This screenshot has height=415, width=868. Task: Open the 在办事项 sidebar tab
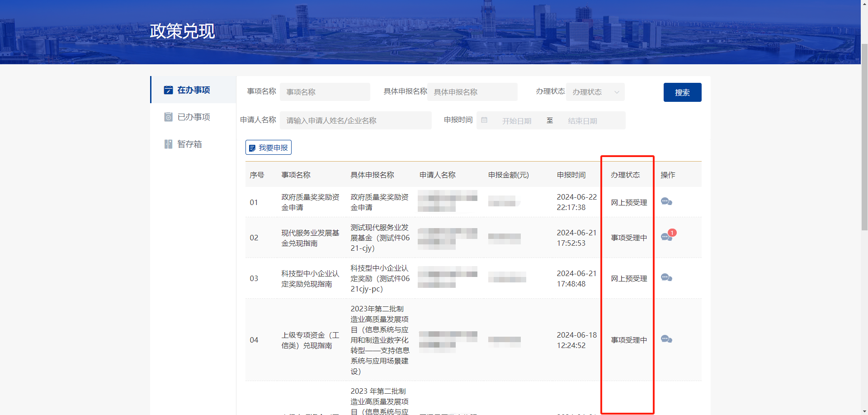pos(193,90)
